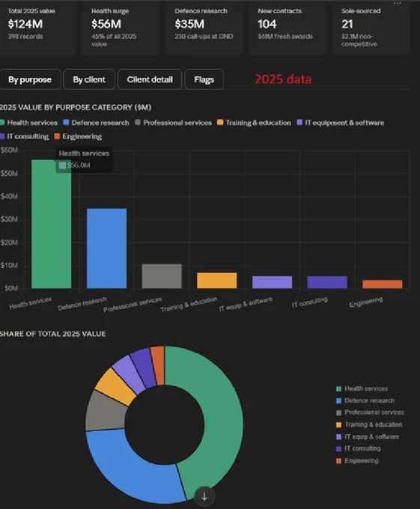Image resolution: width=420 pixels, height=509 pixels.
Task: Click the IT equip & software axis label
Action: (x=246, y=304)
